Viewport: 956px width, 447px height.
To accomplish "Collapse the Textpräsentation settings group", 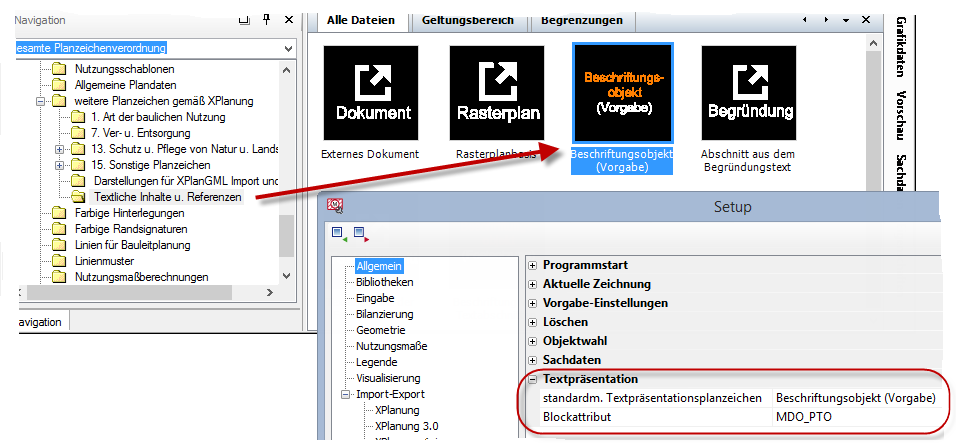I will tap(532, 379).
